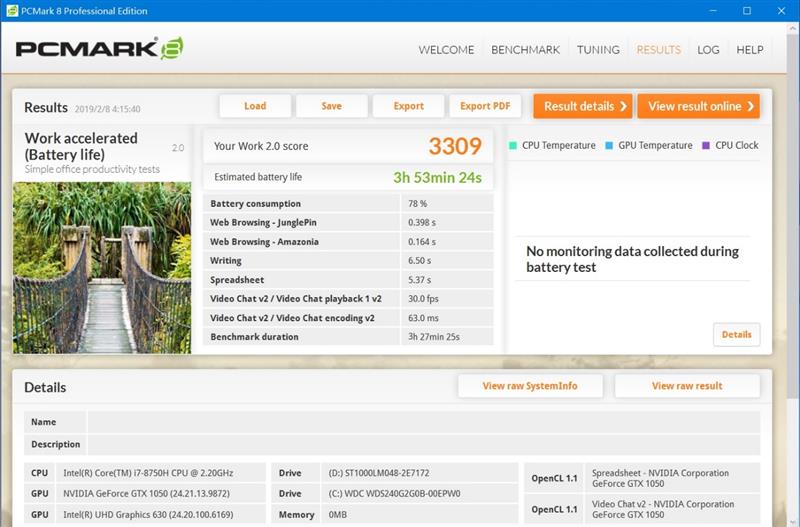Screen dimensions: 800x527
Task: Toggle CPU Clock legend swatch
Action: (706, 146)
